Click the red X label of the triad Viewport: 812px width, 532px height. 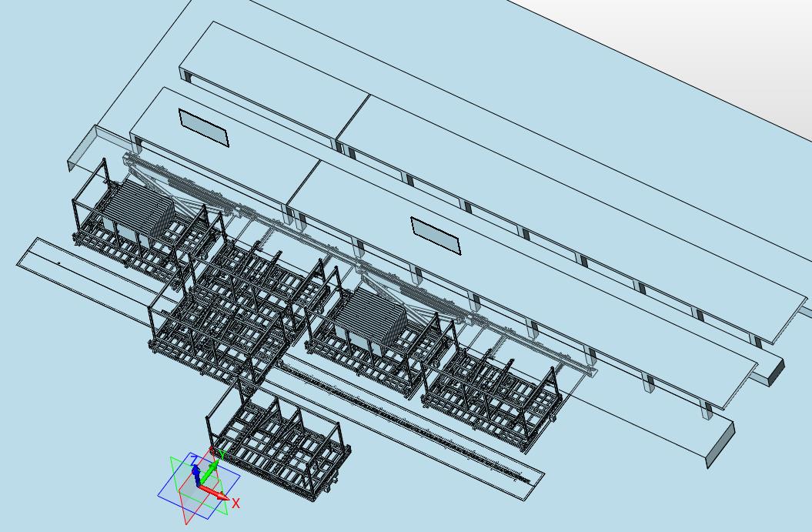coord(236,504)
